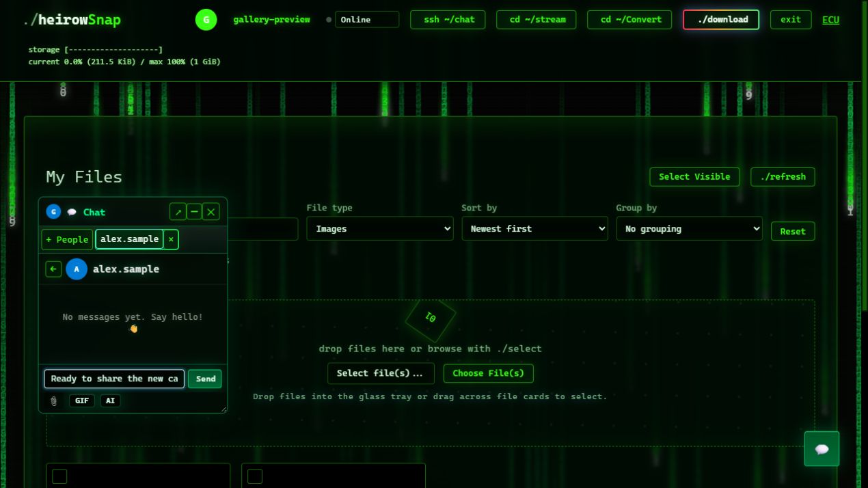
Task: Click the ./refresh button
Action: (x=783, y=177)
